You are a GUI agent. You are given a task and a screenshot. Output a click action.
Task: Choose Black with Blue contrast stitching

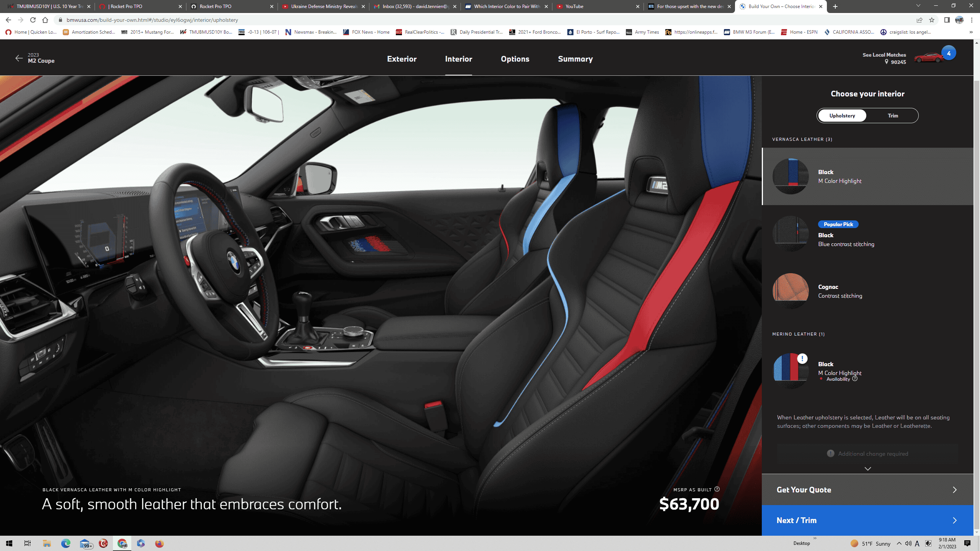click(x=867, y=234)
